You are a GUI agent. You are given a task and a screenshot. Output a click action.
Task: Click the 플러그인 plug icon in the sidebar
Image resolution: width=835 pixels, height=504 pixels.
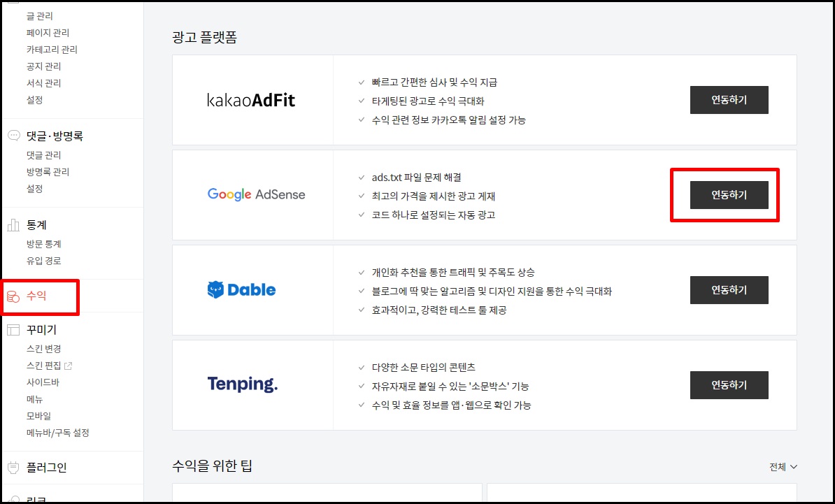tap(12, 467)
